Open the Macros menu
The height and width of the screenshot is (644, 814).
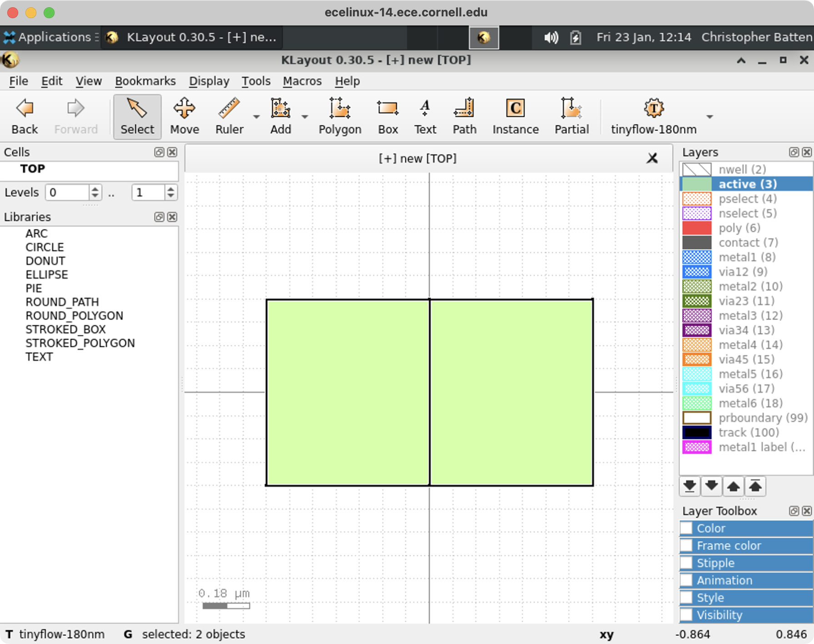[x=302, y=81]
